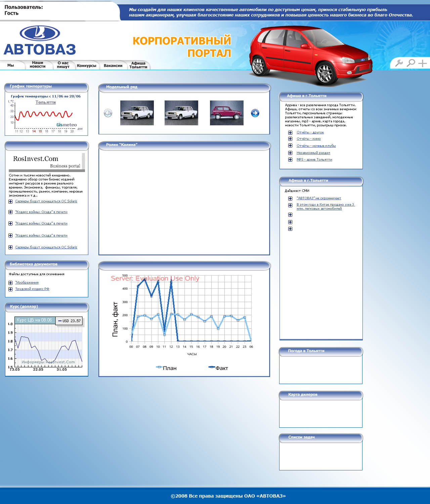Expand the plus beside the Китай news item
The height and width of the screenshot is (504, 430).
click(x=290, y=205)
